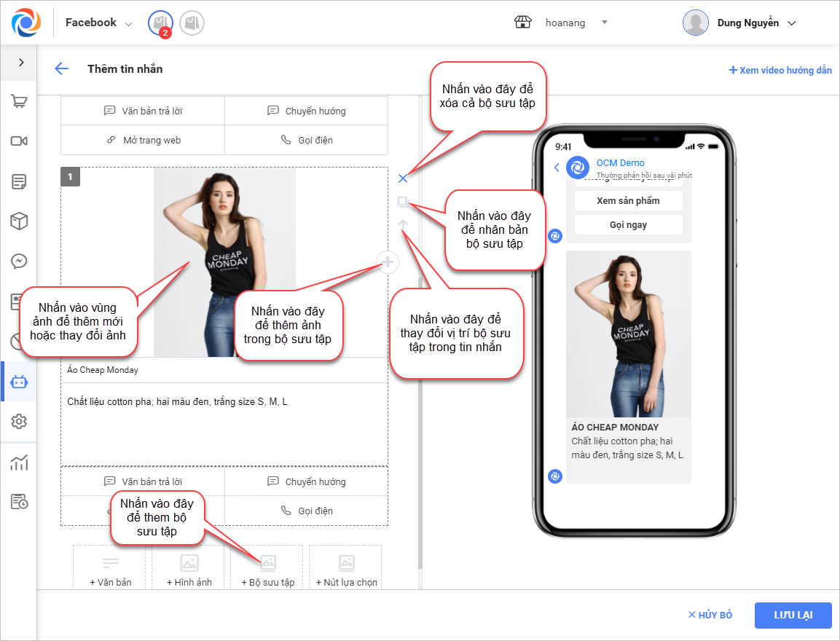Add a Bộ sưu tập block
Screen dimensions: 840x641
coord(267,569)
